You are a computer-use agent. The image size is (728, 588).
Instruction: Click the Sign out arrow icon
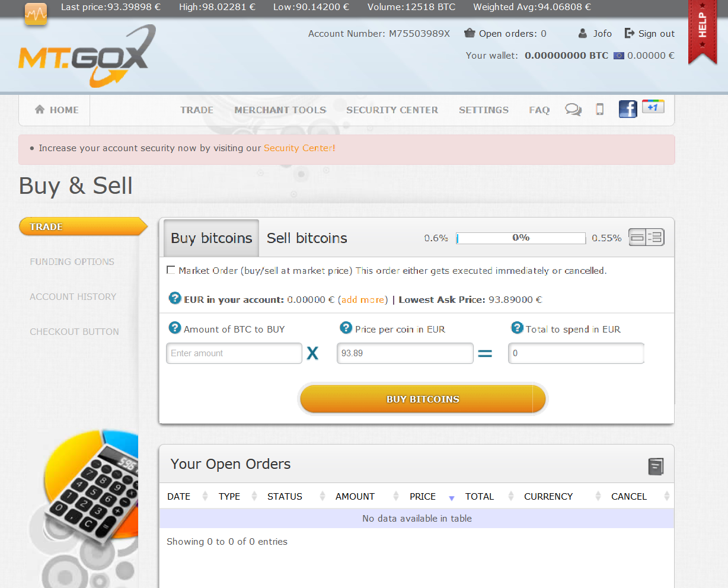point(630,33)
